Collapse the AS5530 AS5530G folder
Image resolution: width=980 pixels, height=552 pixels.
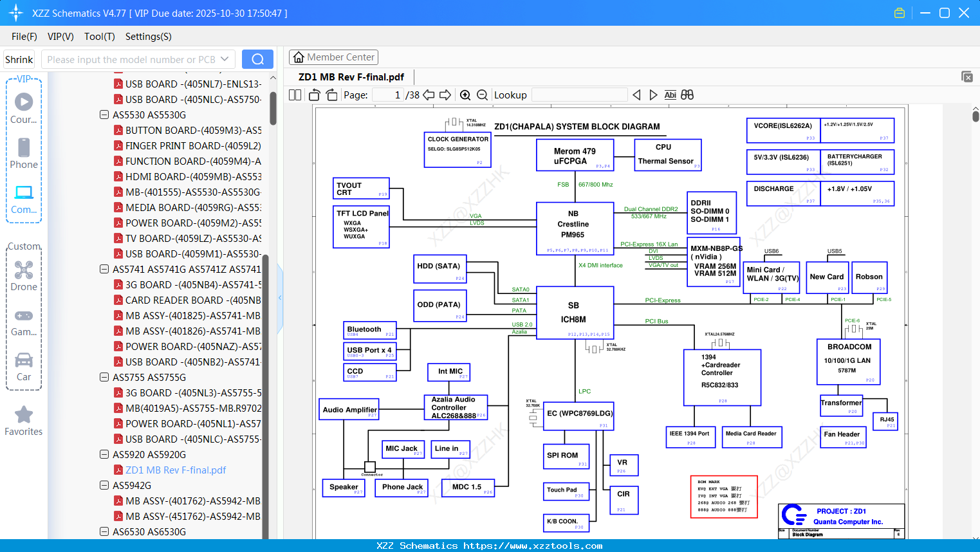point(104,115)
